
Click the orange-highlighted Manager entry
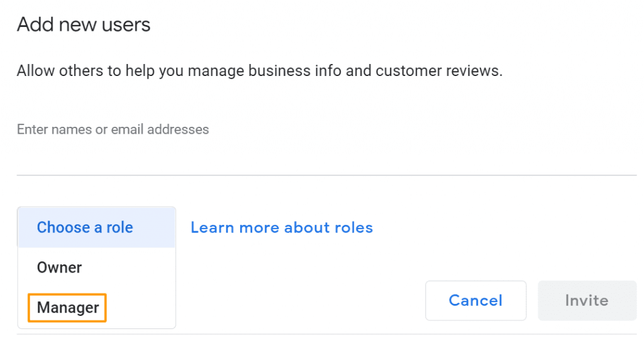68,308
